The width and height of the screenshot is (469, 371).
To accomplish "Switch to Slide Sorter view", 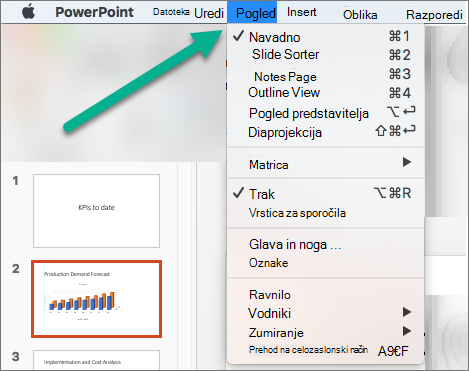I will pos(325,55).
